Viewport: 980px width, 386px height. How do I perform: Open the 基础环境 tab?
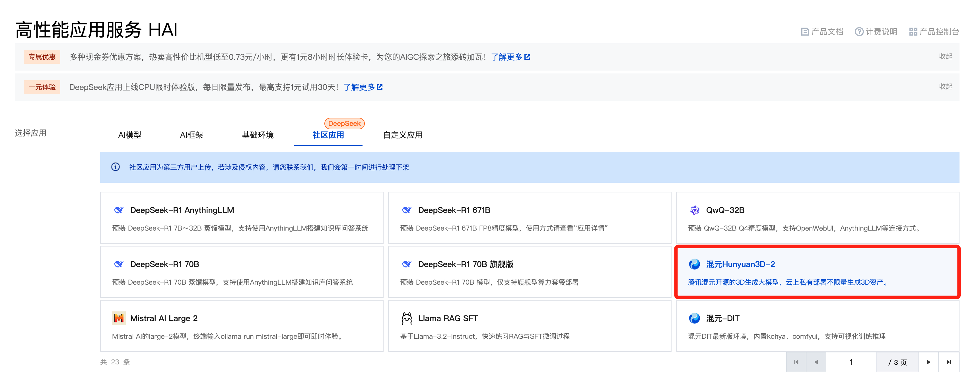tap(258, 135)
